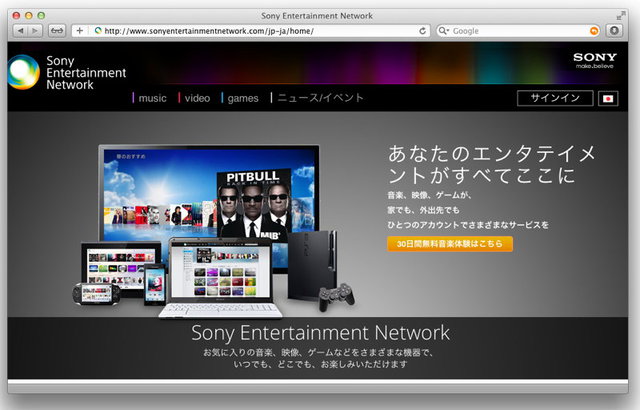Click the text 音楽、映像、ゲームが、
The width and height of the screenshot is (640, 410).
tap(429, 195)
